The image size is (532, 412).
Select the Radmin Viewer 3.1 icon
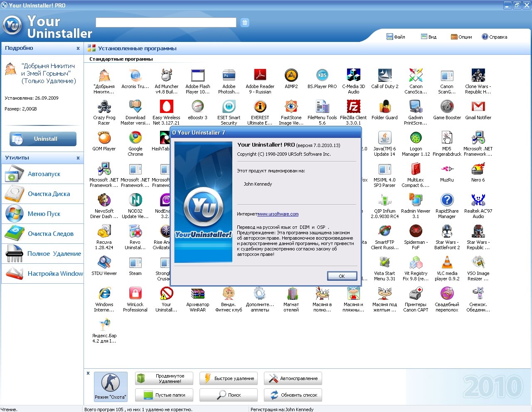(x=416, y=200)
